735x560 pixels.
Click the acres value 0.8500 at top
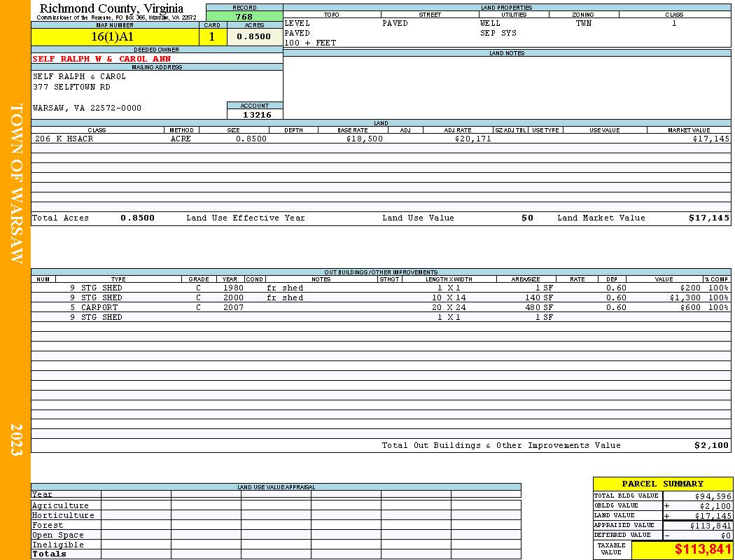(x=253, y=36)
